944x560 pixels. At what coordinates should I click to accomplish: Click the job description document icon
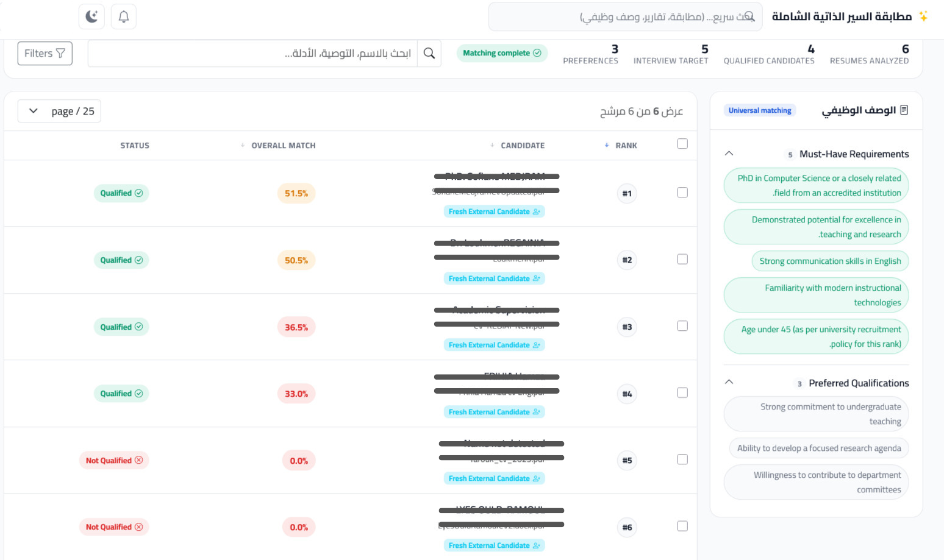904,110
